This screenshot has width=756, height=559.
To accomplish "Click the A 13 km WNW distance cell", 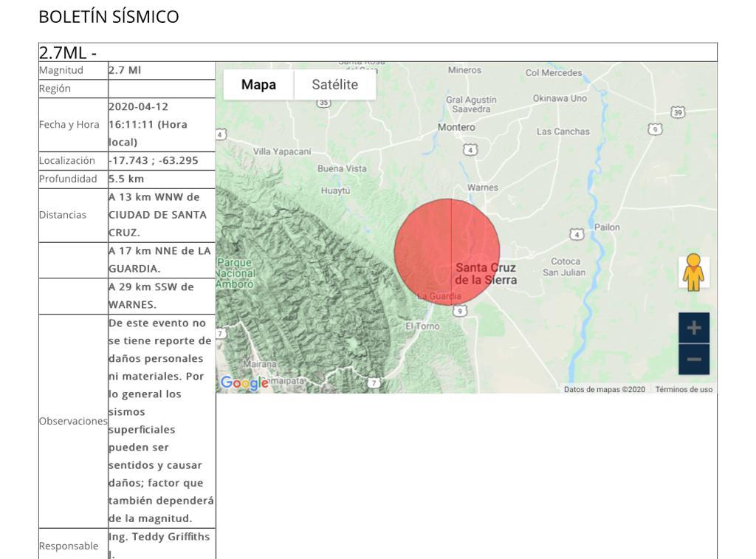I will tap(162, 215).
